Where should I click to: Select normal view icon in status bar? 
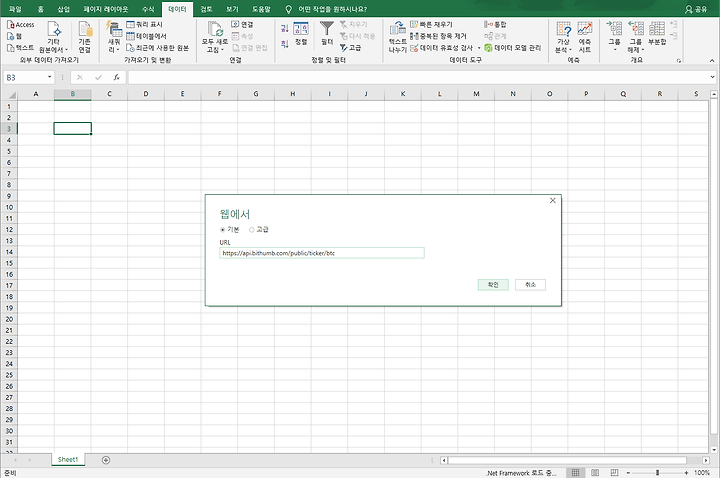click(x=575, y=472)
